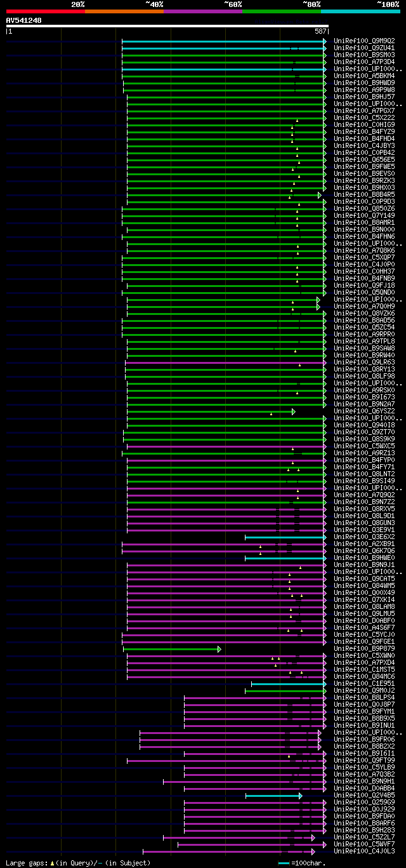Select label UniRef100_B9FR06
This screenshot has height=868, width=406.
coord(364,739)
